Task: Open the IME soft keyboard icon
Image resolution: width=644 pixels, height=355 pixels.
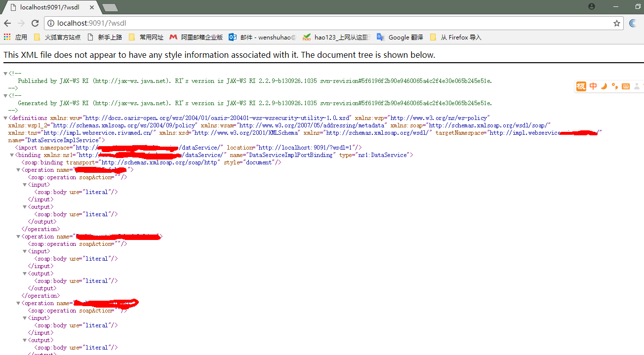Action: (x=626, y=86)
